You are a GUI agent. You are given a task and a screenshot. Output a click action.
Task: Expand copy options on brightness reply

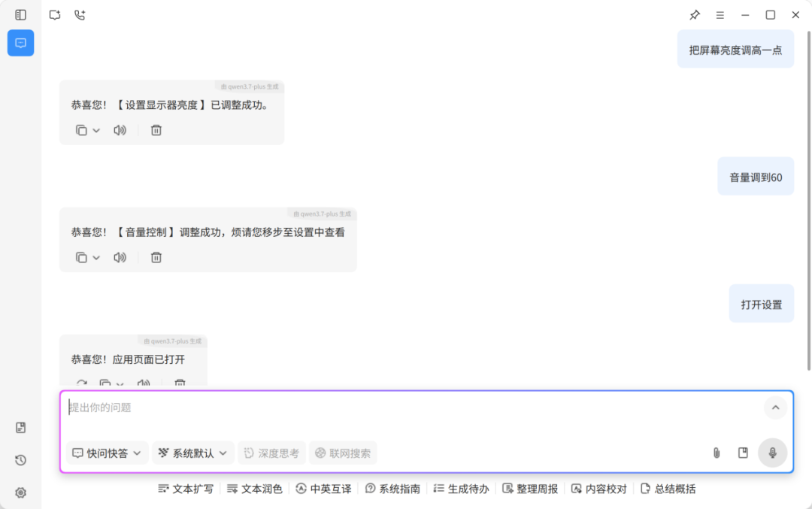pyautogui.click(x=96, y=131)
